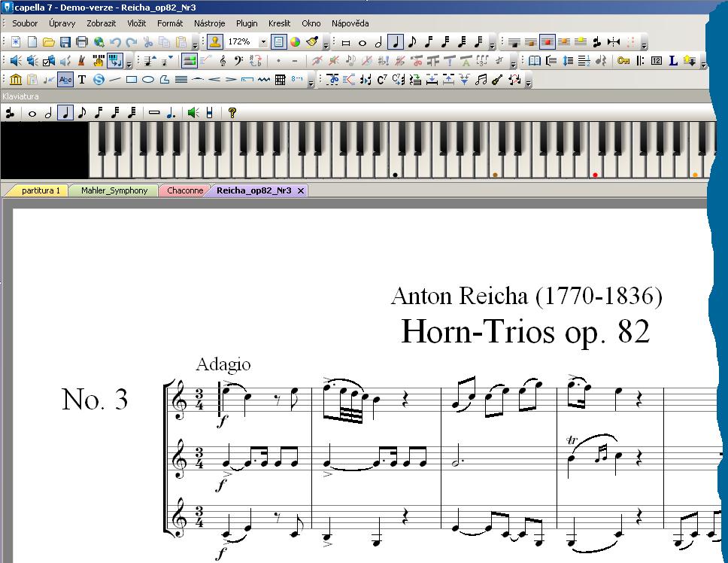Image resolution: width=728 pixels, height=563 pixels.
Task: Toggle the Abc text icon
Action: pos(65,80)
